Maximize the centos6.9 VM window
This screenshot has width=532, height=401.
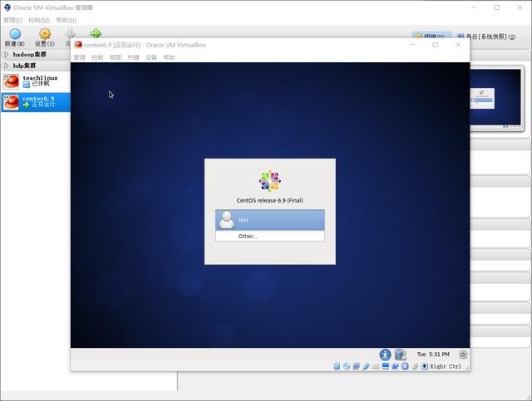pyautogui.click(x=436, y=45)
